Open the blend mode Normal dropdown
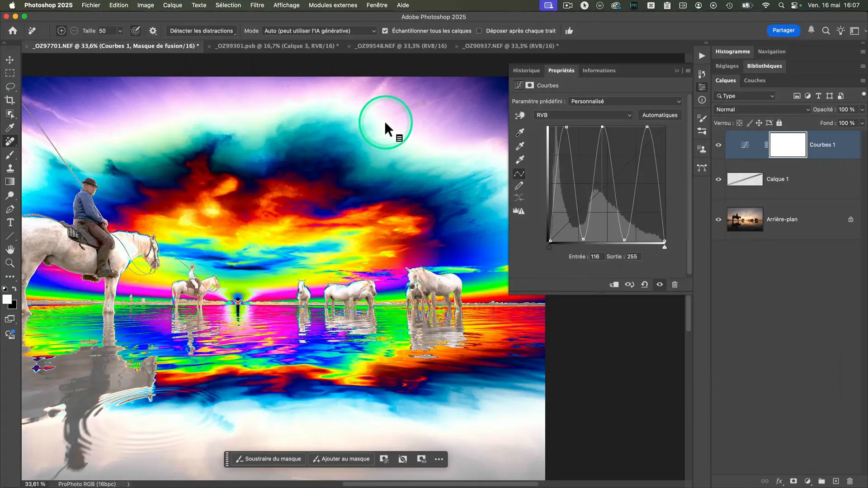This screenshot has height=488, width=868. tap(762, 109)
